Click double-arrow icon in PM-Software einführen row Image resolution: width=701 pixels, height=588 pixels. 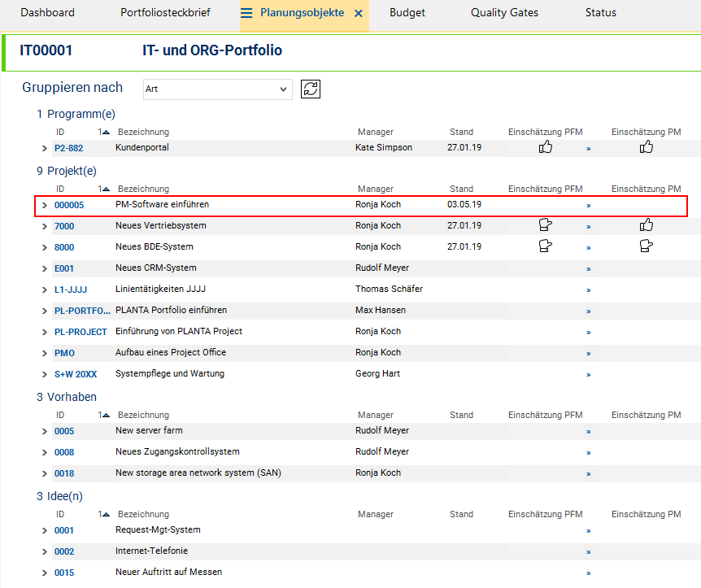588,206
